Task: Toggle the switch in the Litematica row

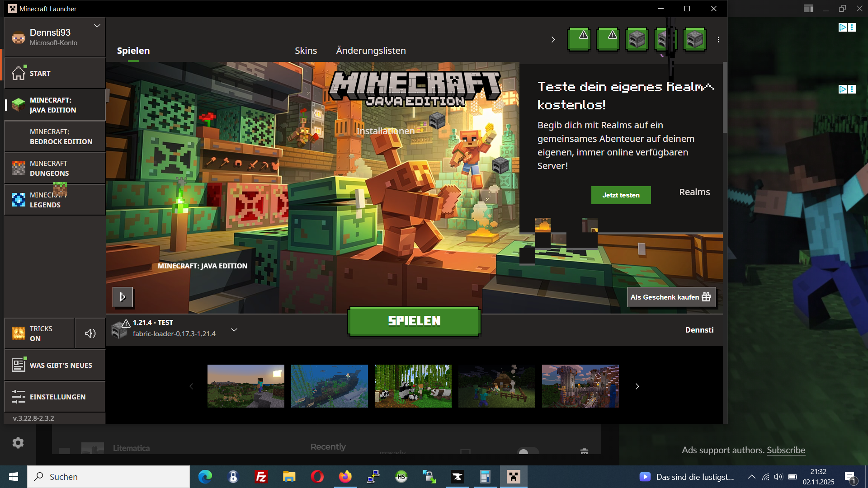Action: (527, 451)
